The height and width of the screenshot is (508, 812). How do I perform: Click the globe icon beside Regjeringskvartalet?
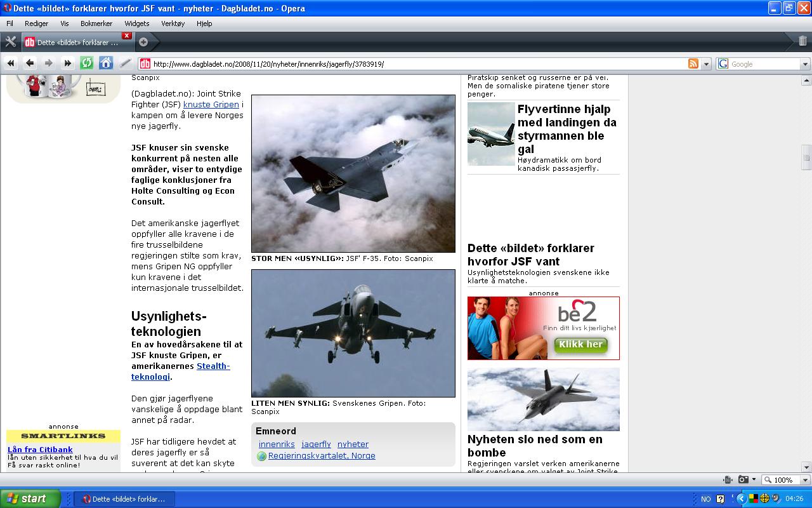261,456
